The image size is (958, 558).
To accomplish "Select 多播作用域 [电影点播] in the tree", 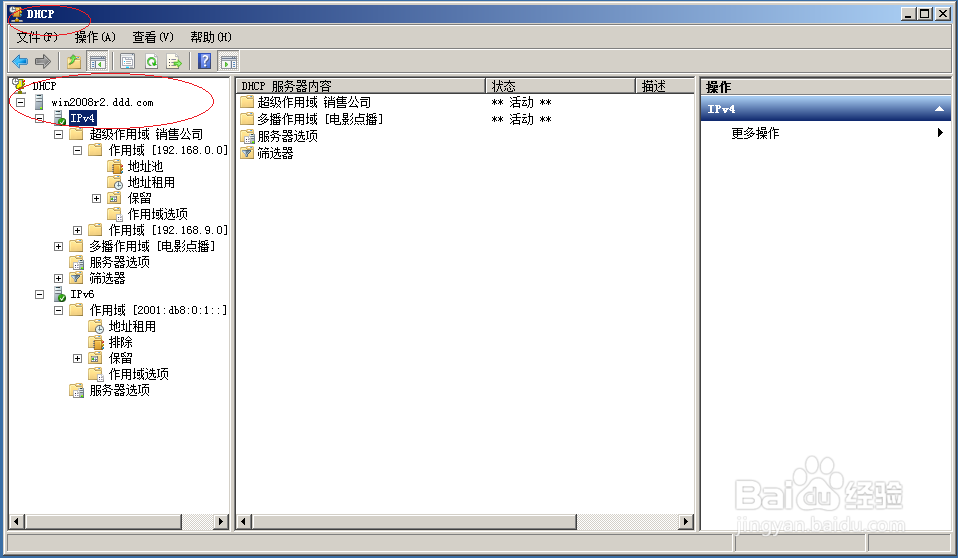I will [x=152, y=246].
